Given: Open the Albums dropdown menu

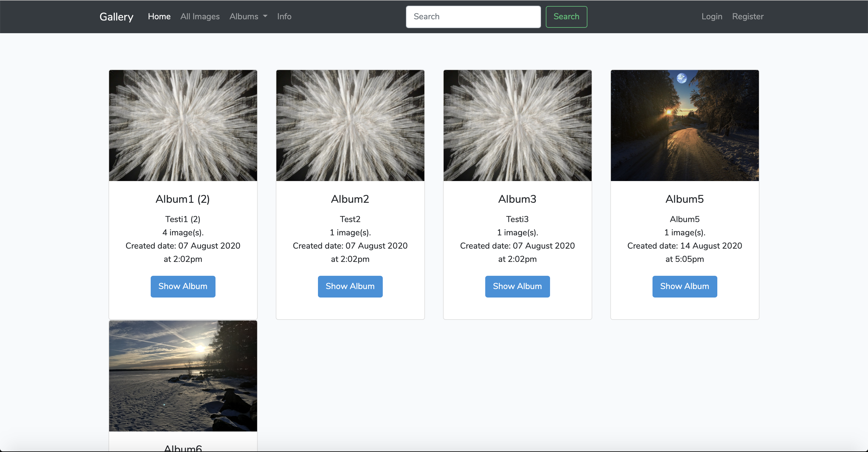Looking at the screenshot, I should click(x=248, y=17).
